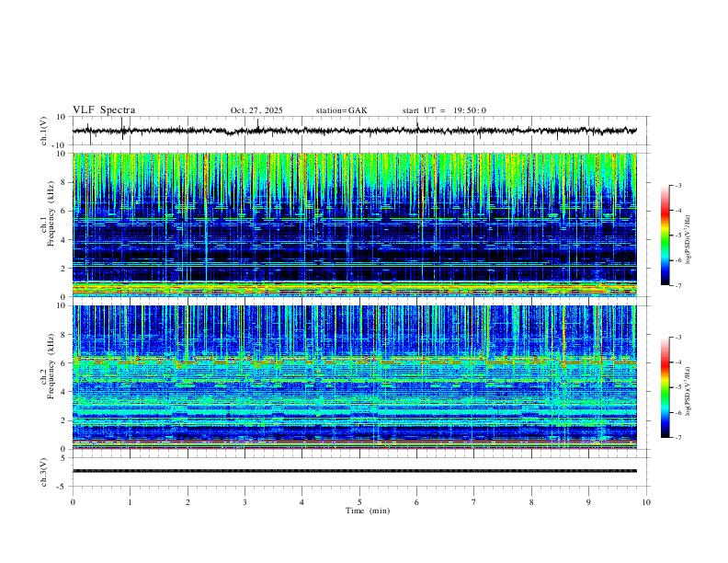This screenshot has width=728, height=563.
Task: Click the "-3" tick on ch.1 colorbar
Action: (x=677, y=185)
